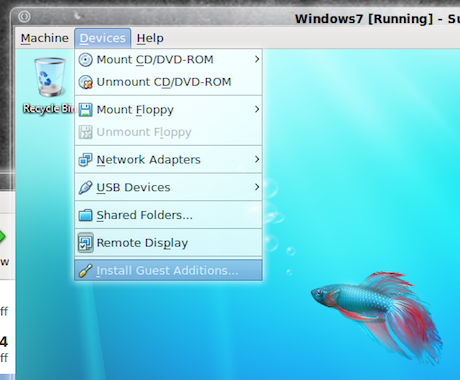460x380 pixels.
Task: Click the floppy disk icon beside Mount Floppy
Action: coord(85,110)
